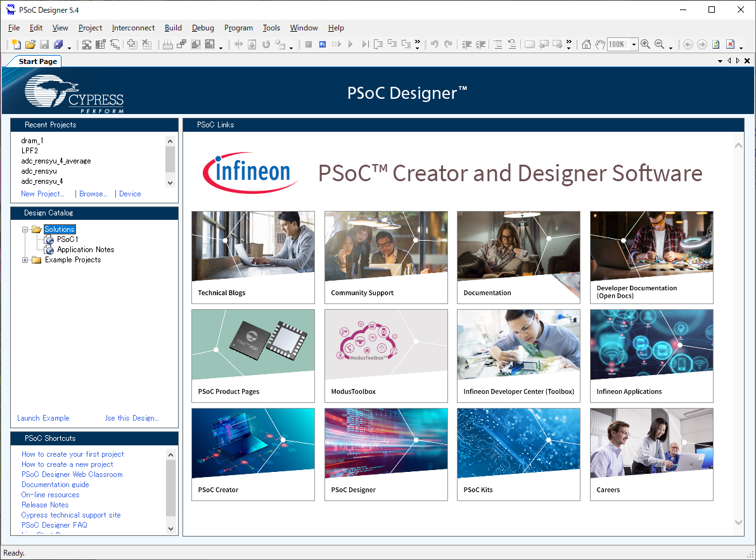This screenshot has height=560, width=756.
Task: Click the Device link
Action: (130, 194)
